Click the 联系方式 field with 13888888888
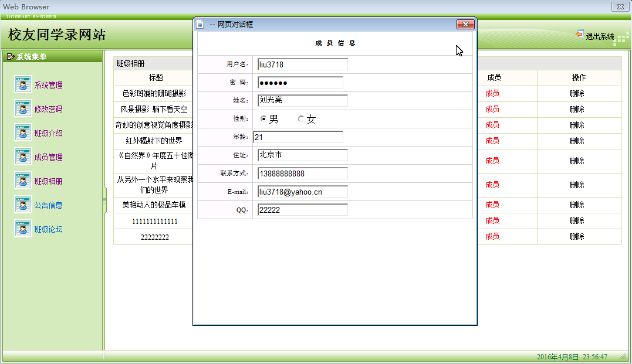The width and height of the screenshot is (632, 364). pyautogui.click(x=303, y=174)
